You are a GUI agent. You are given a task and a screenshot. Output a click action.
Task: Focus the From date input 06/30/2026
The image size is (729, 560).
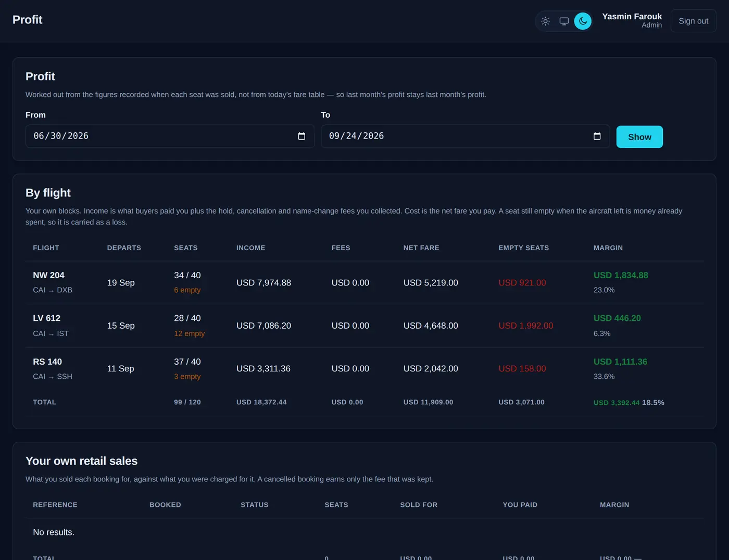pyautogui.click(x=170, y=136)
